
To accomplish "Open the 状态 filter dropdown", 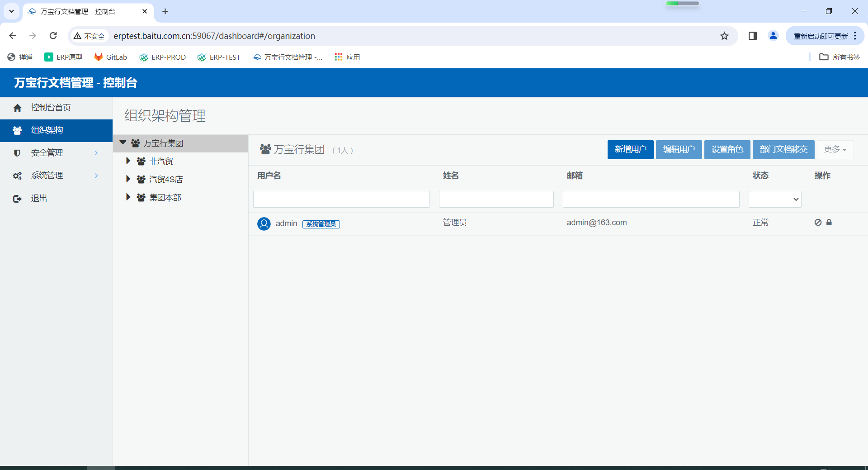I will 775,199.
